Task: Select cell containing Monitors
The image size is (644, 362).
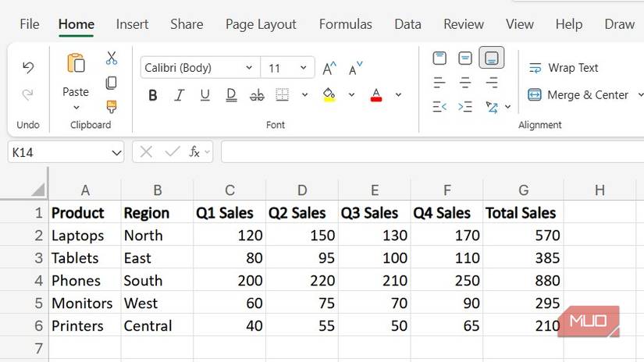Action: (85, 303)
